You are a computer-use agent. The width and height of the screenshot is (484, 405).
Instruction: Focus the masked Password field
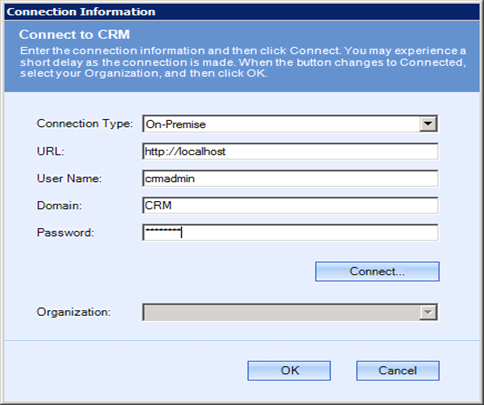290,232
